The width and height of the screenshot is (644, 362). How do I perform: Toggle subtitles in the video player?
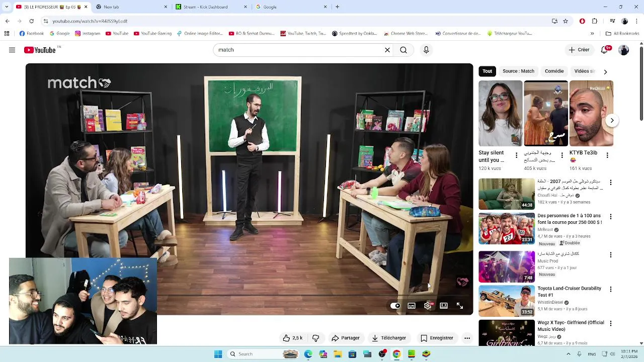coord(412,306)
